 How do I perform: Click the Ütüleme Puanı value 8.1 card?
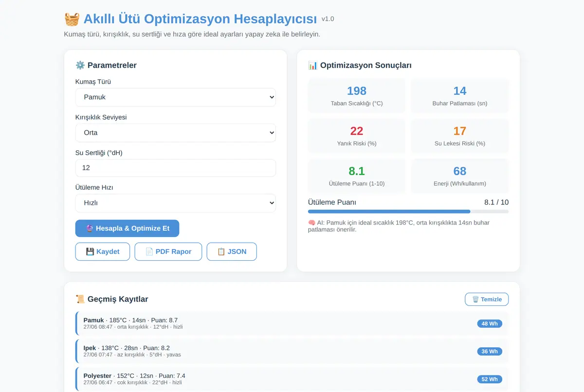pyautogui.click(x=357, y=176)
